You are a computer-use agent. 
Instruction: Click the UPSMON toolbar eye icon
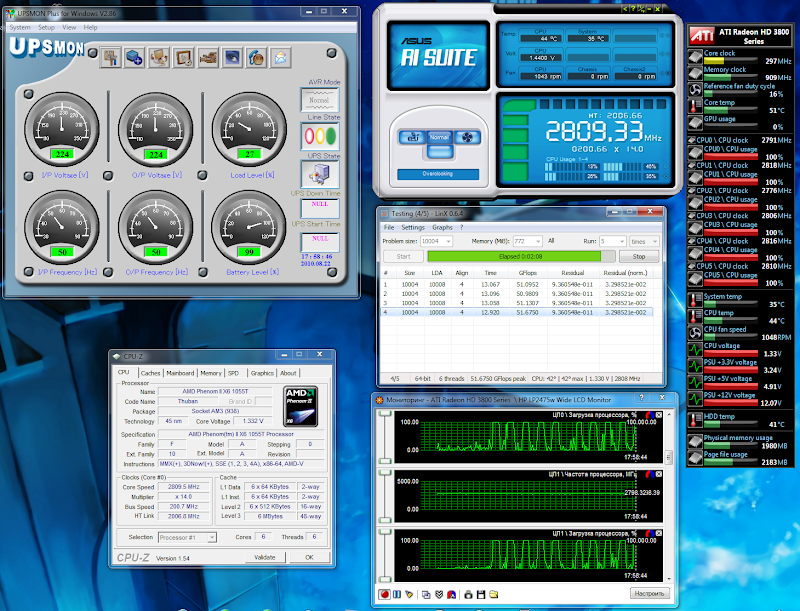(x=232, y=57)
